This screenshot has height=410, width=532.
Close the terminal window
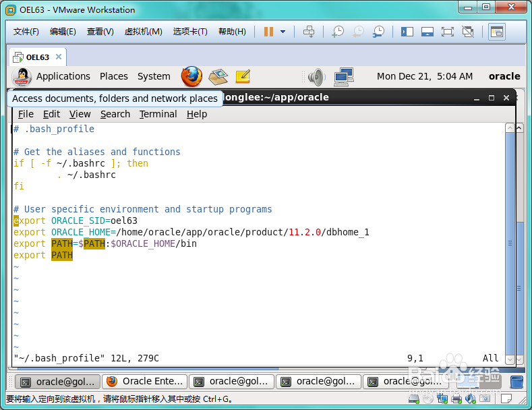pos(506,98)
